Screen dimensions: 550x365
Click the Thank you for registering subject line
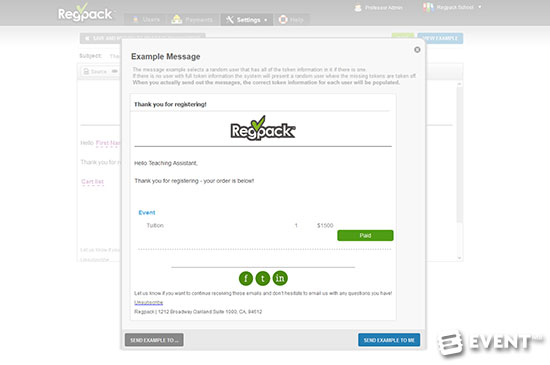point(170,104)
